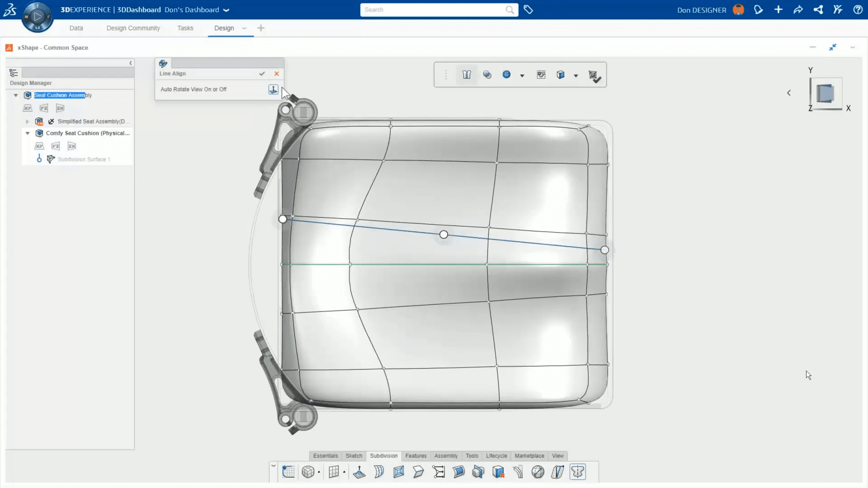Screen dimensions: 868x488
Task: Select the Subdivision Surface 1 tree item
Action: (84, 159)
